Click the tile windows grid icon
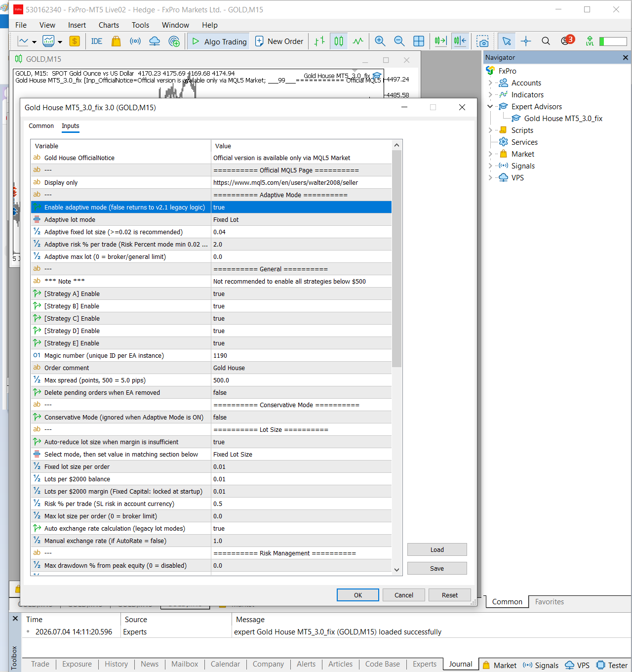 419,42
